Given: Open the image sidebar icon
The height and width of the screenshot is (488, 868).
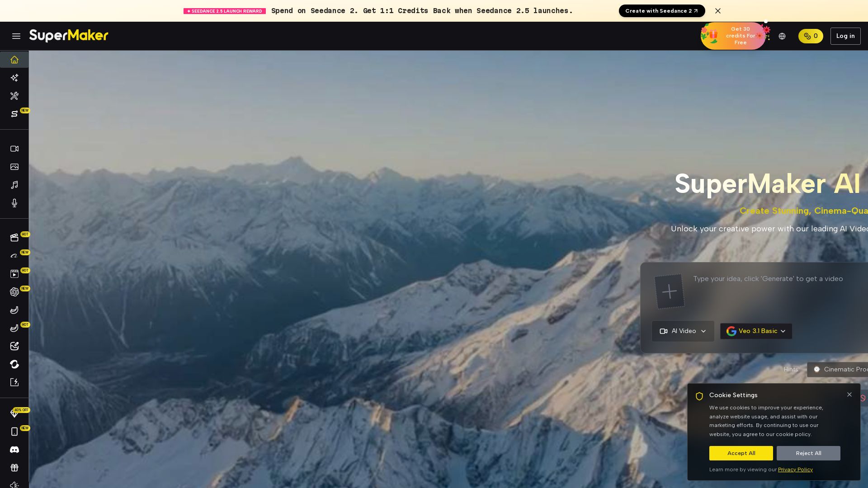Looking at the screenshot, I should [x=14, y=167].
